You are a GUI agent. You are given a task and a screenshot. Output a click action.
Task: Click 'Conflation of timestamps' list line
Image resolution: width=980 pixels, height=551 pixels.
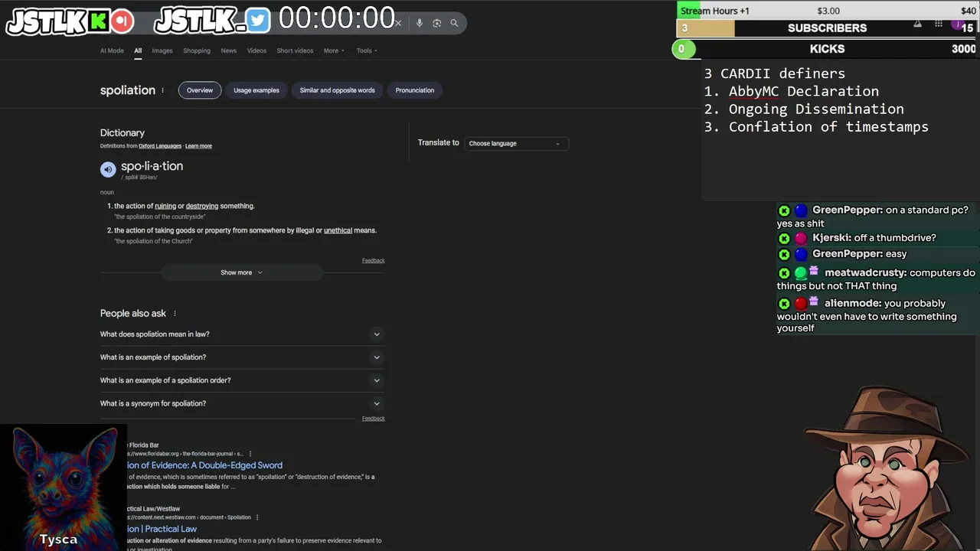click(816, 127)
